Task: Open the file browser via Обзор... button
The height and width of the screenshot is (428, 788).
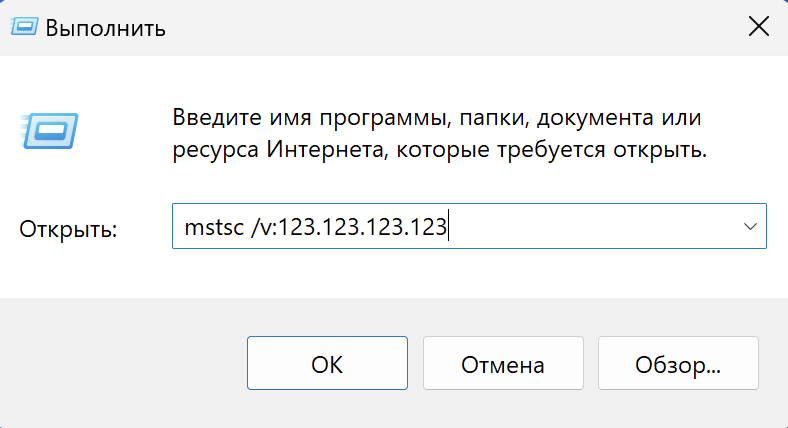Action: [678, 363]
